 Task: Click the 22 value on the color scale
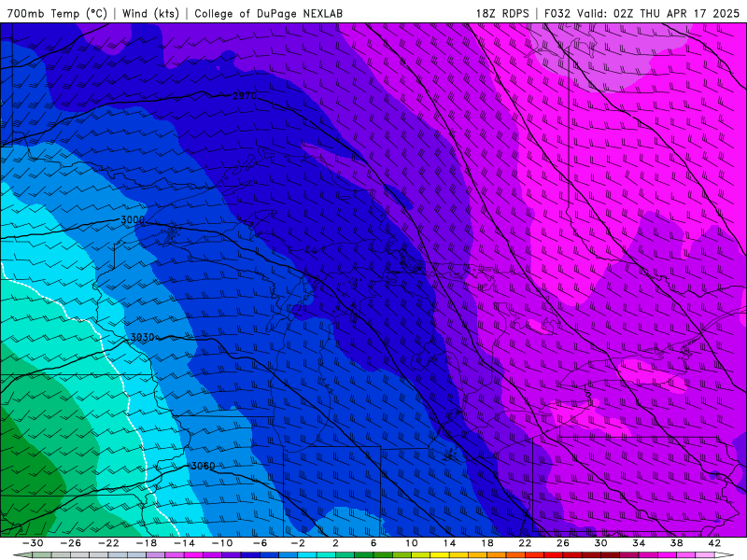pos(525,543)
